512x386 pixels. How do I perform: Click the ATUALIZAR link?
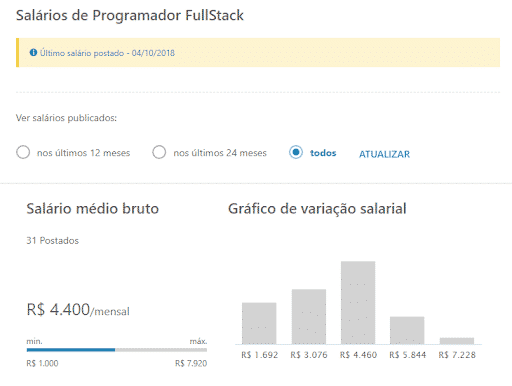(x=384, y=154)
